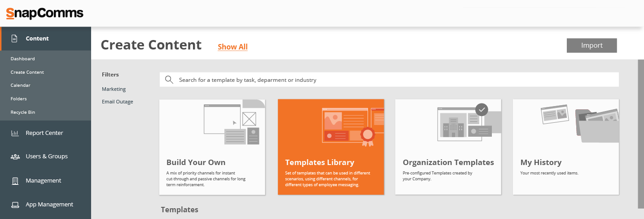Click the SnapComms logo
The height and width of the screenshot is (219, 644).
[x=45, y=13]
